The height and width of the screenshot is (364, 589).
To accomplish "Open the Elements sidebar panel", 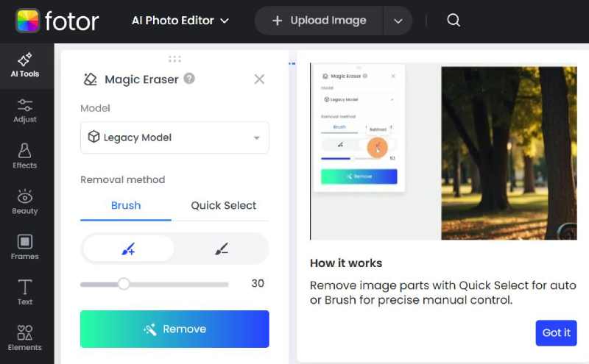I will coord(25,338).
